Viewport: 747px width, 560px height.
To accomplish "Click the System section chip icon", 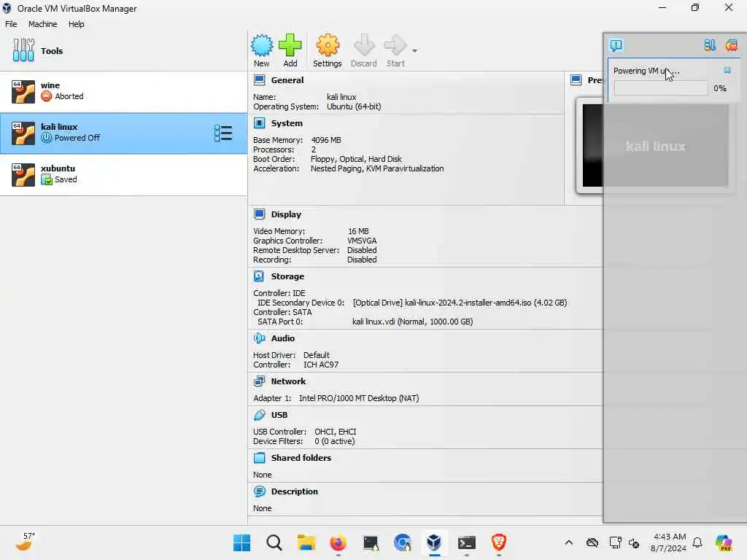I will coord(259,123).
